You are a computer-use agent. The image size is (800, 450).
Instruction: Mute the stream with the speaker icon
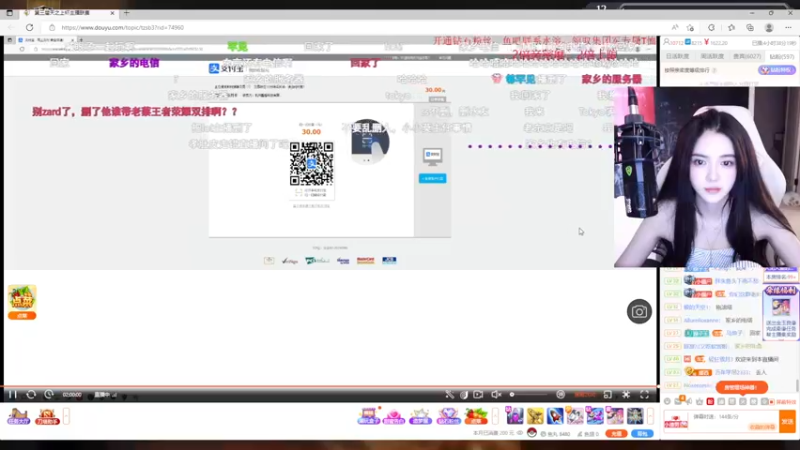pyautogui.click(x=496, y=394)
